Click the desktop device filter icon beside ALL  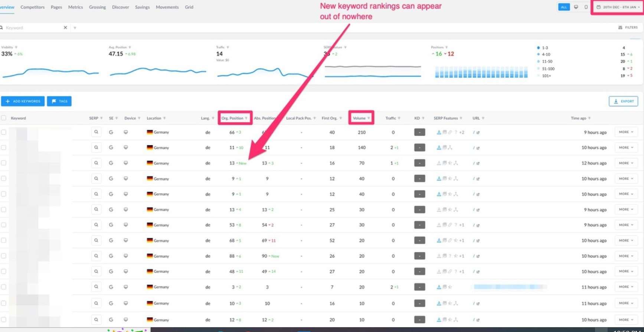(576, 7)
